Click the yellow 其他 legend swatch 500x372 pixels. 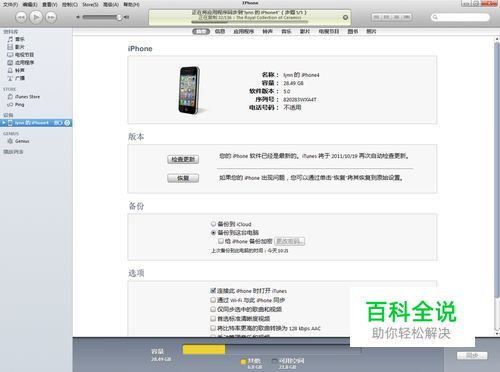tap(243, 361)
